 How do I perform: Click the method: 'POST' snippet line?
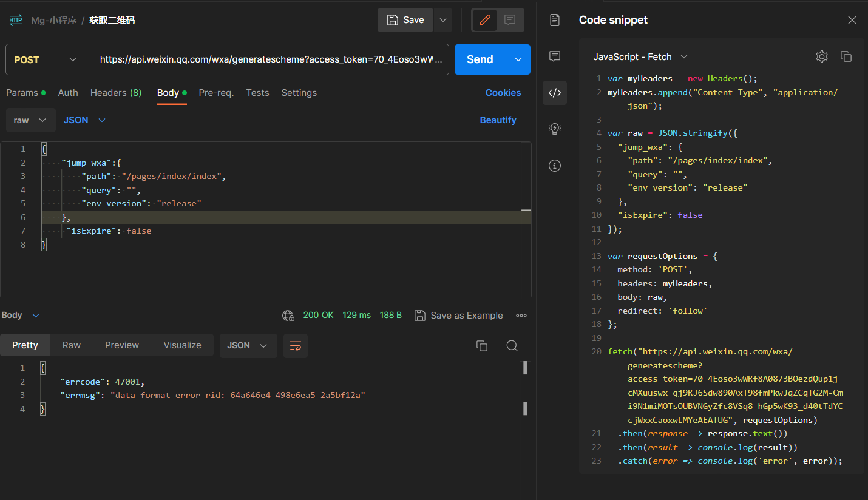pyautogui.click(x=654, y=269)
